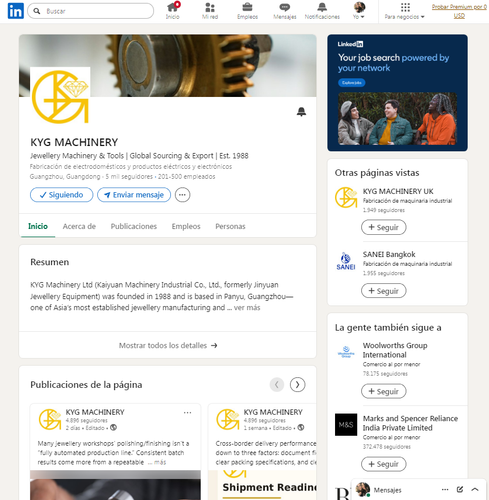Compose new message in Mensajes bar
The width and height of the screenshot is (489, 500).
click(460, 489)
